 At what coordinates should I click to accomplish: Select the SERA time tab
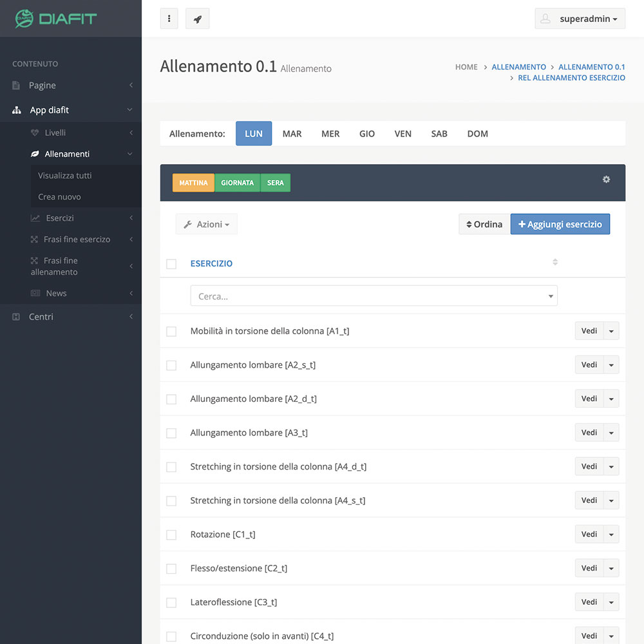pos(276,183)
